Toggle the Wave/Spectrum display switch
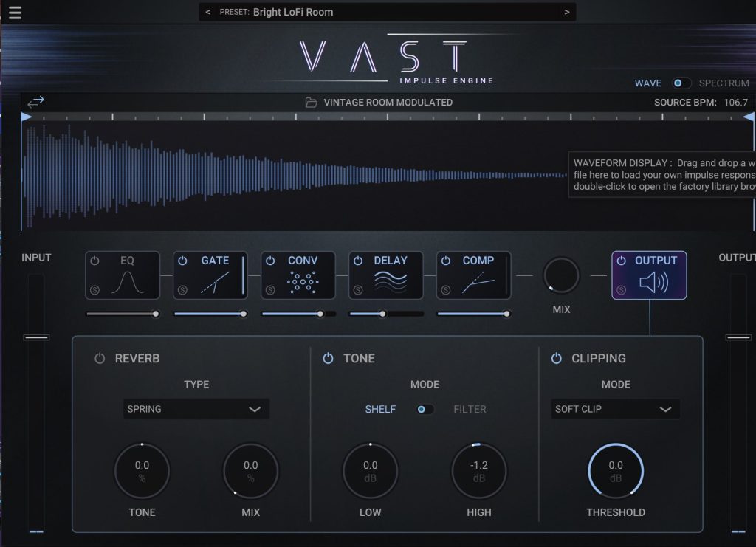 681,83
